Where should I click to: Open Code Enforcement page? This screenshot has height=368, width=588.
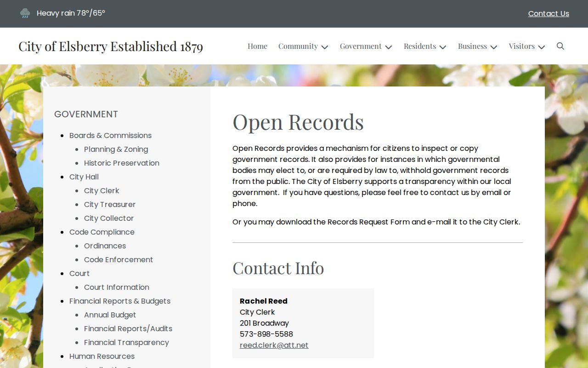point(119,259)
